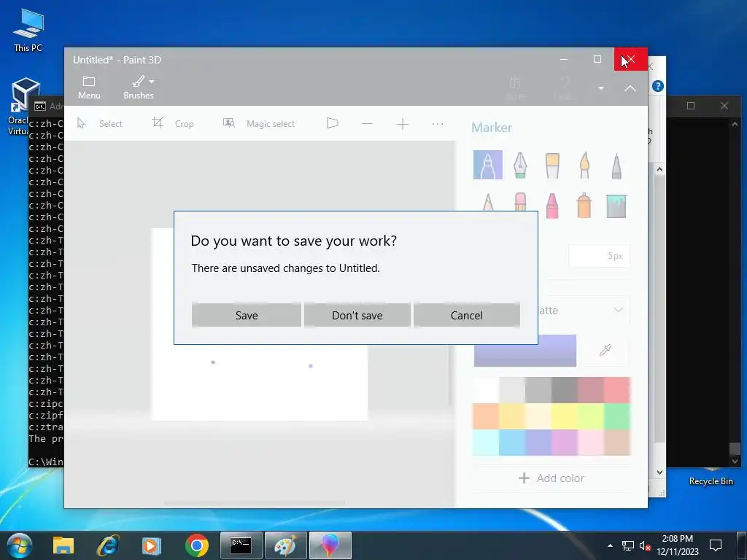Launch Google Chrome from taskbar
This screenshot has width=747, height=560.
(x=197, y=545)
